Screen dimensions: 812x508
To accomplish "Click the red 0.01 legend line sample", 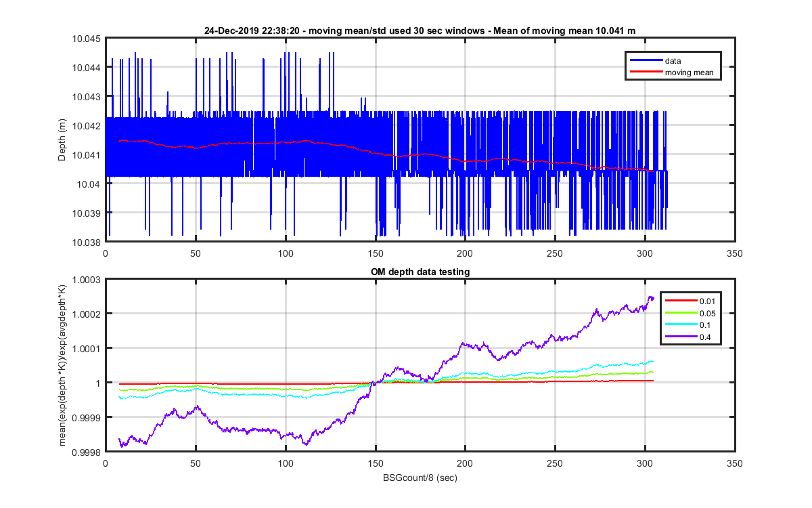I will pyautogui.click(x=681, y=299).
